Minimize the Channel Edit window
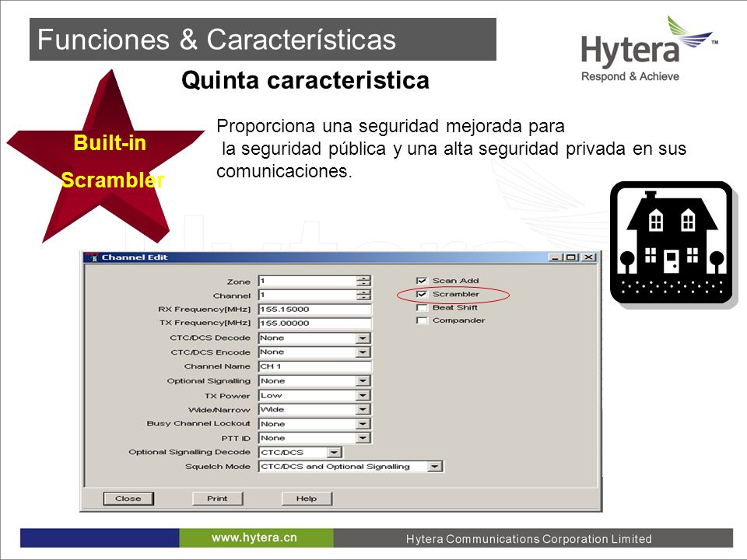Image resolution: width=747 pixels, height=560 pixels. pyautogui.click(x=555, y=257)
